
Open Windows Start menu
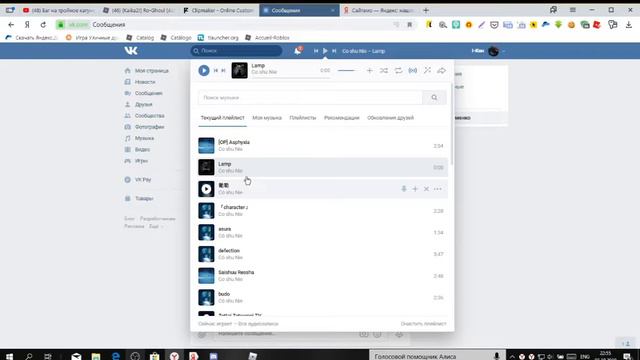(9, 356)
